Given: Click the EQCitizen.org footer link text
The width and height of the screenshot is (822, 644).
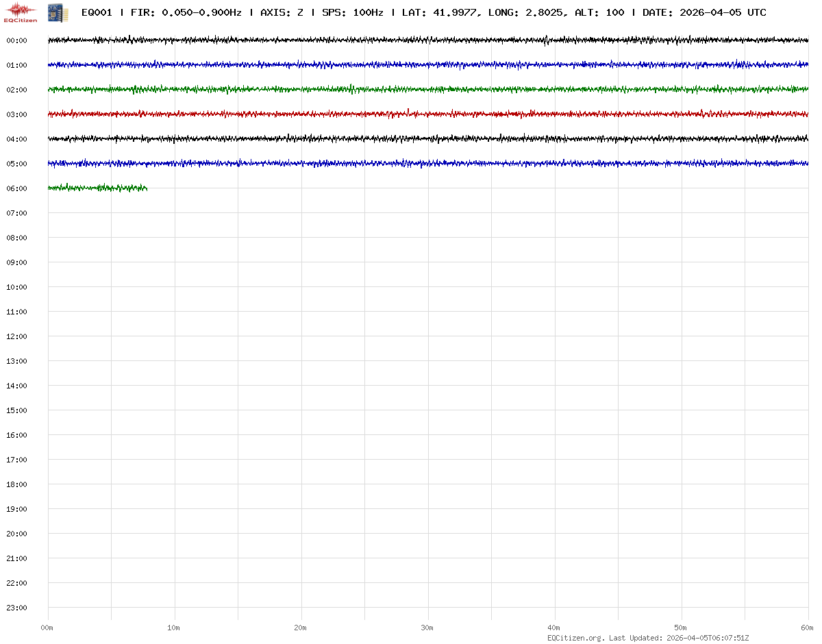Looking at the screenshot, I should pyautogui.click(x=575, y=638).
